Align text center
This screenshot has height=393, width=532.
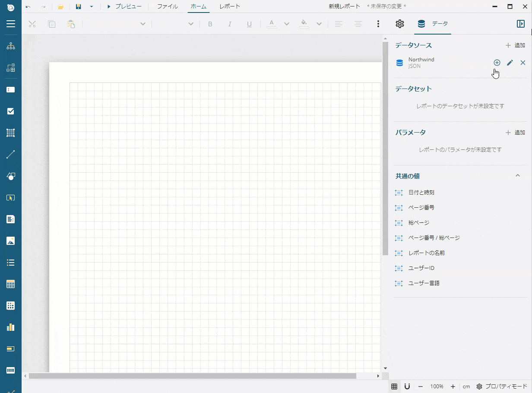(358, 24)
